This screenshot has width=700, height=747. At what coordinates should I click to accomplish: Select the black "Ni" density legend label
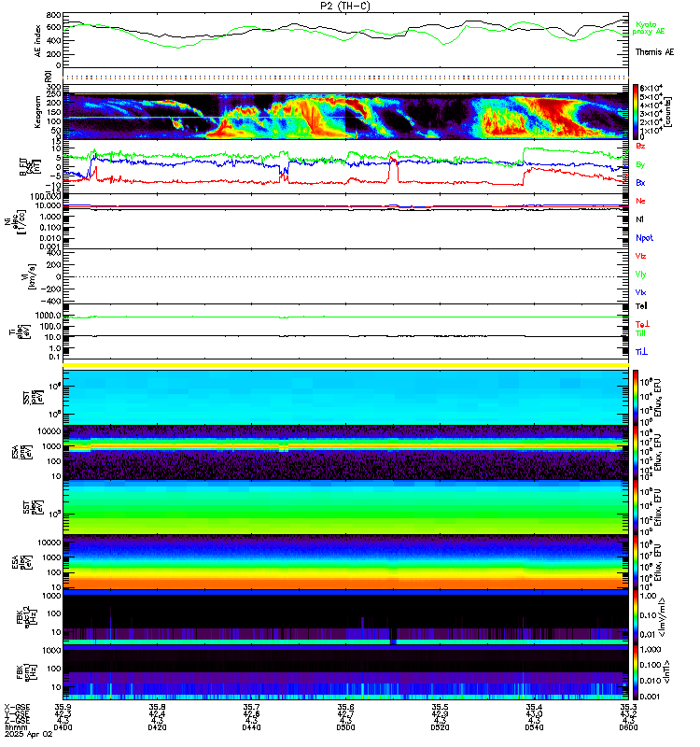click(x=639, y=219)
